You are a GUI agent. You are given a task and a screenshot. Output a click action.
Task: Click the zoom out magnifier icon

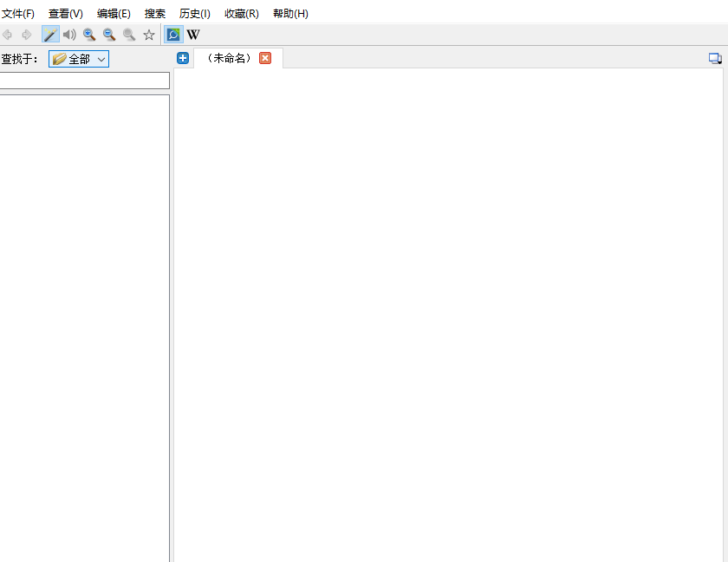coord(109,35)
